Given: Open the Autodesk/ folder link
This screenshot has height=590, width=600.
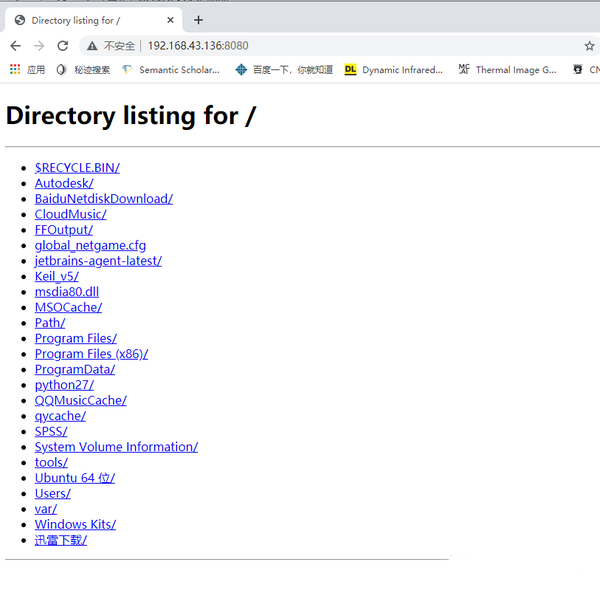Looking at the screenshot, I should (x=64, y=183).
